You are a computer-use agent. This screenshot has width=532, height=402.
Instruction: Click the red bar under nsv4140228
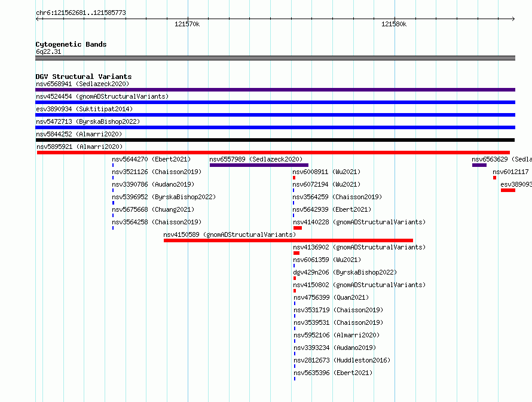click(298, 228)
